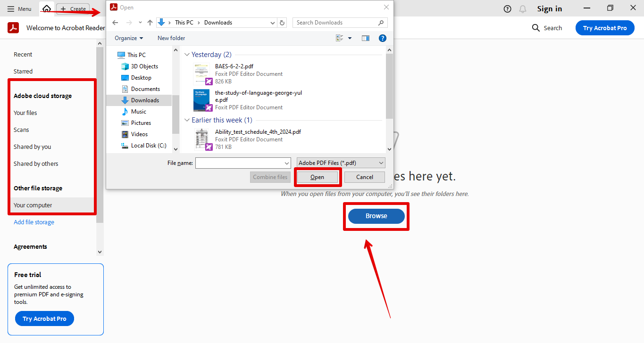644x343 pixels.
Task: Click chevron before This PC in address bar
Action: [170, 23]
